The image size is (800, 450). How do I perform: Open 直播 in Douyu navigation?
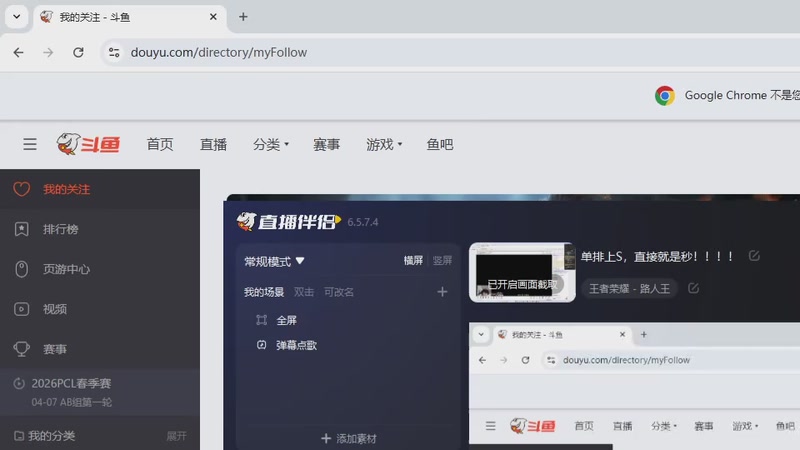point(213,144)
